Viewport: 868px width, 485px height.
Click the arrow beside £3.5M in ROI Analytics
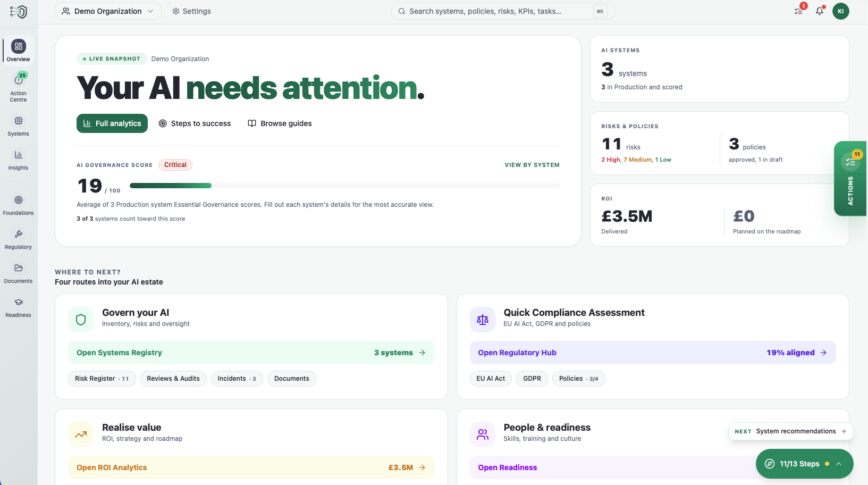[422, 467]
